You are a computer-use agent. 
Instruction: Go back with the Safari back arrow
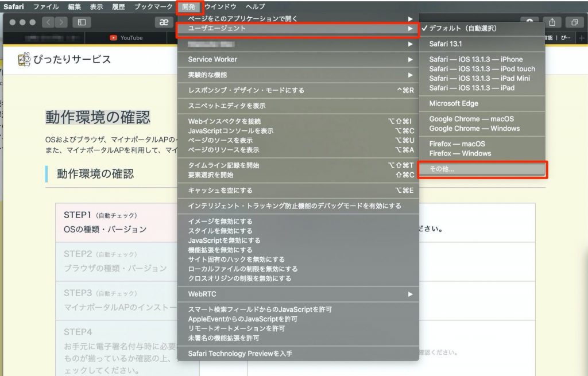(48, 22)
